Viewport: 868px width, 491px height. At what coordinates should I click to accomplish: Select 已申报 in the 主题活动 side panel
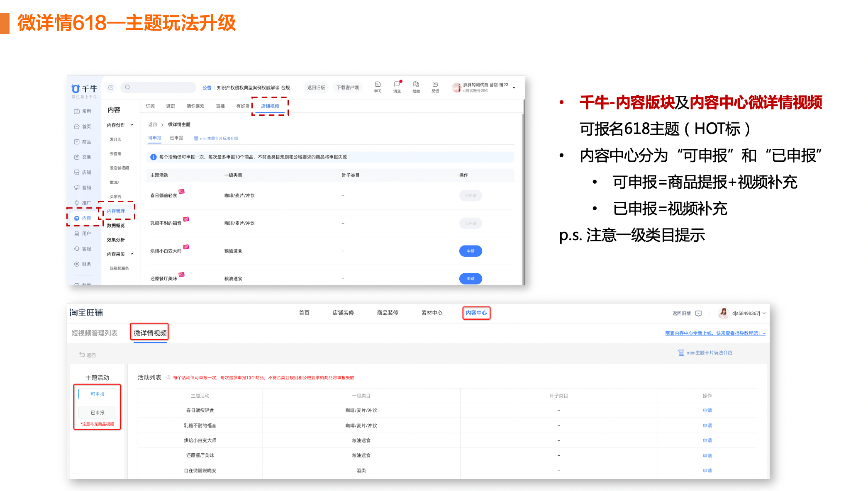tap(98, 413)
